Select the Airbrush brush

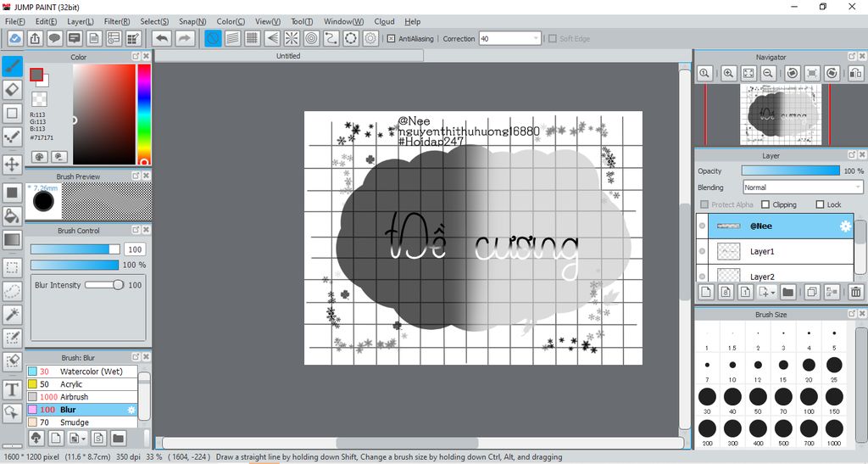pos(81,397)
